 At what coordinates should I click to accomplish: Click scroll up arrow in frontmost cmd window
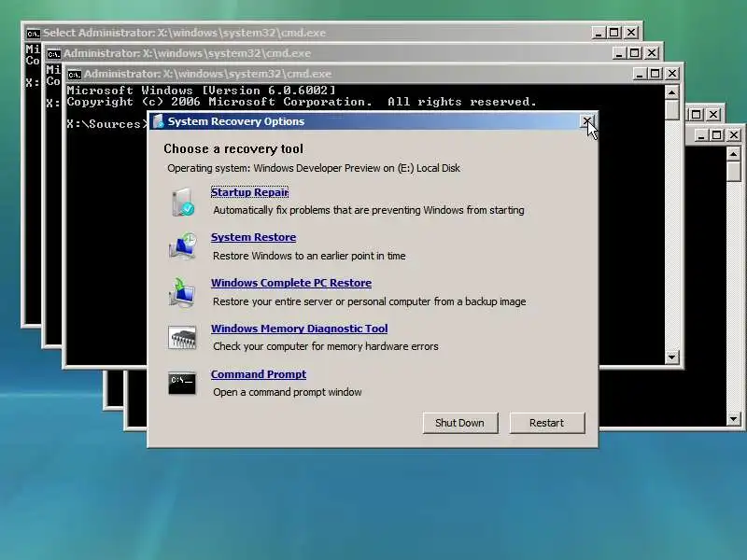[671, 92]
